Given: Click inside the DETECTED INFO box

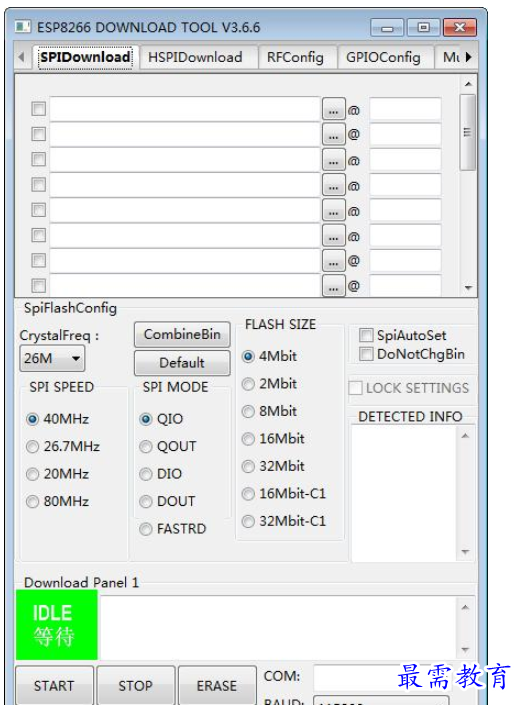Looking at the screenshot, I should pyautogui.click(x=405, y=494).
